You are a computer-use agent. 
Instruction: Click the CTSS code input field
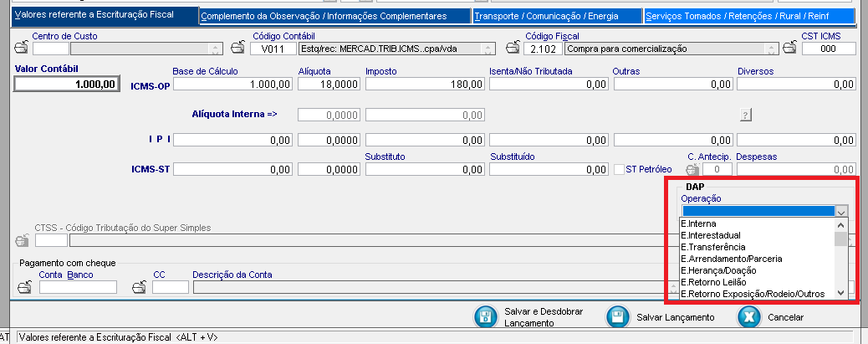coord(52,240)
